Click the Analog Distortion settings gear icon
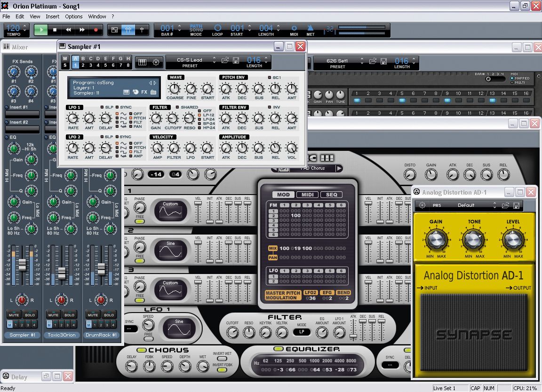The image size is (542, 392). click(x=422, y=205)
